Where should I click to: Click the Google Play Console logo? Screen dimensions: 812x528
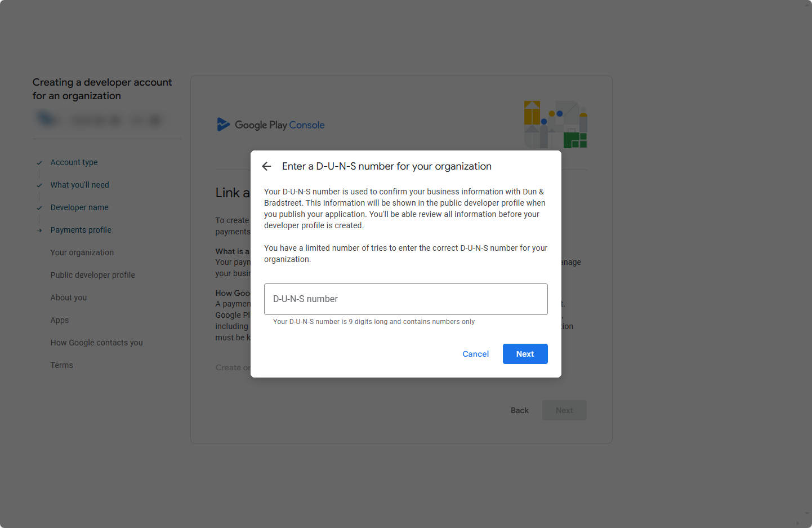[x=271, y=125]
